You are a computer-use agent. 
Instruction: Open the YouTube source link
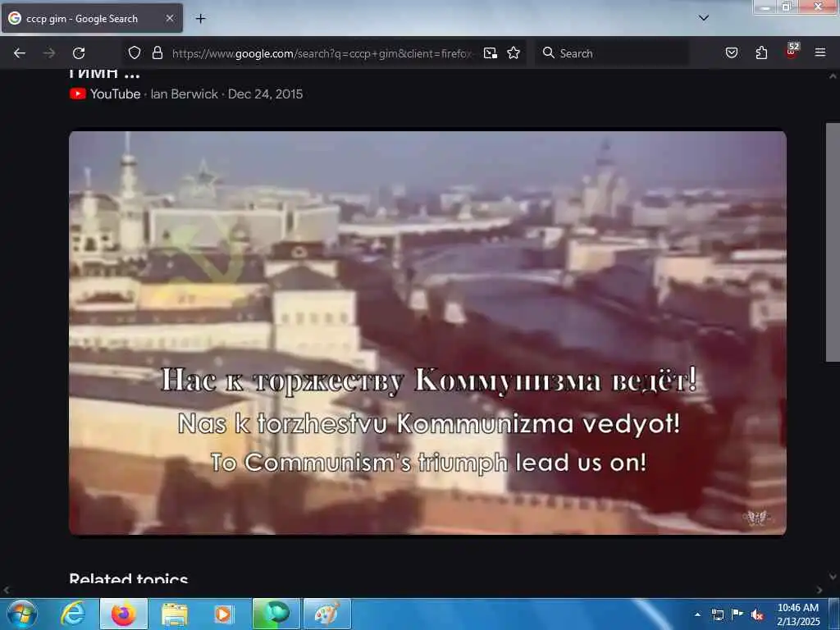[105, 94]
